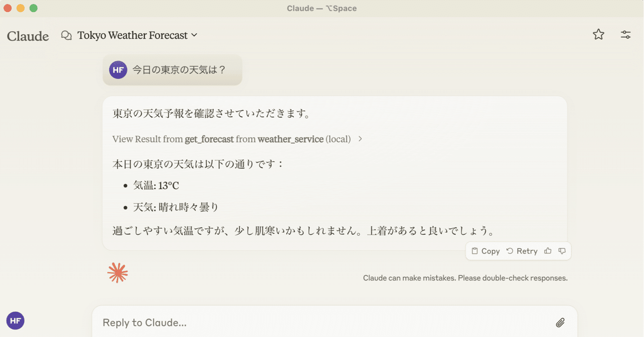The image size is (644, 337).
Task: Give thumbs up feedback on Claude's response
Action: (x=547, y=250)
